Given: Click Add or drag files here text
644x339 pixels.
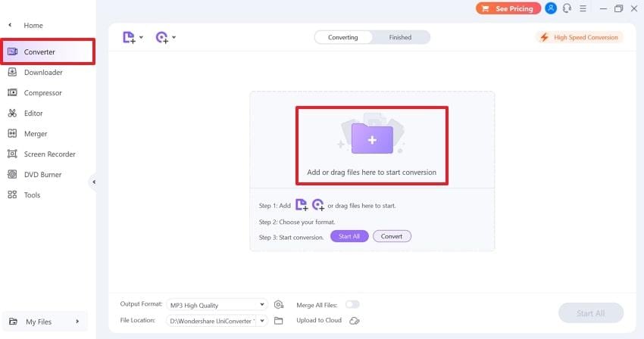Looking at the screenshot, I should coord(372,173).
